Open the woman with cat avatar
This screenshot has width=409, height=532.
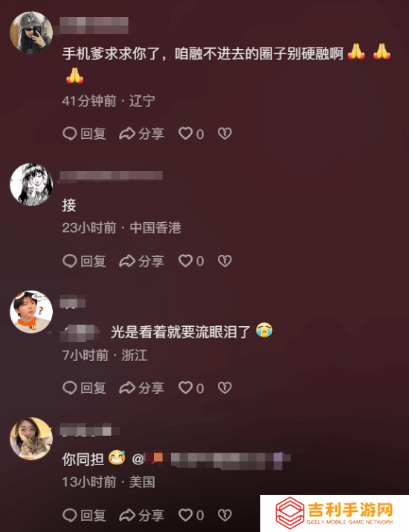31,438
